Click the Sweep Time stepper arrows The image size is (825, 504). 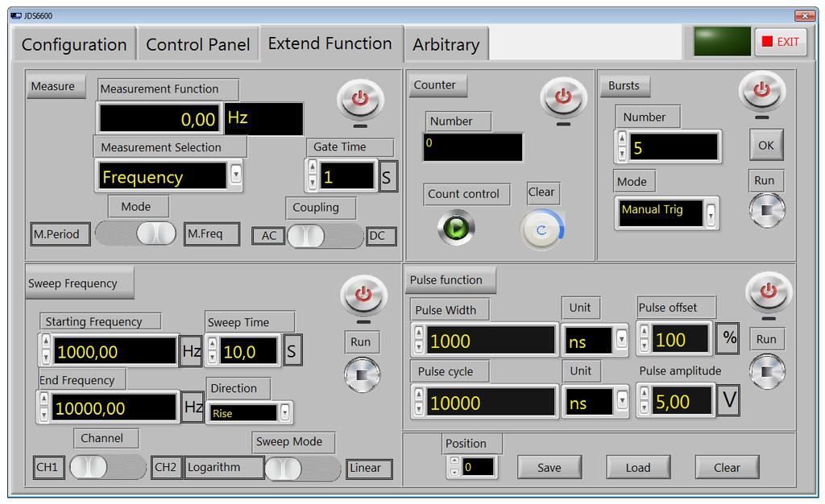212,350
